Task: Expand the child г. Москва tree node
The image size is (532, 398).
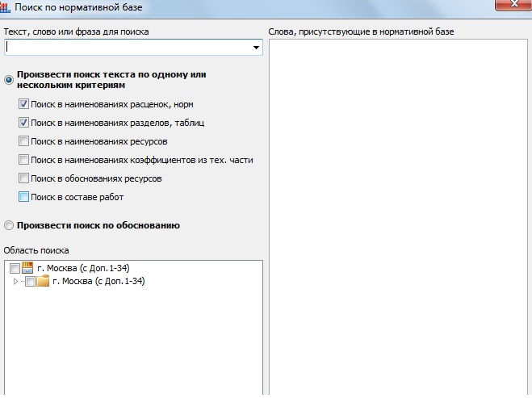Action: 15,282
